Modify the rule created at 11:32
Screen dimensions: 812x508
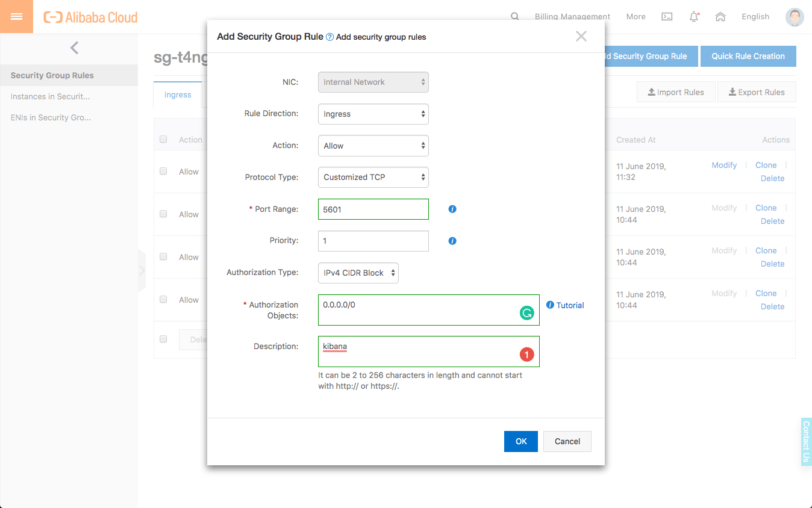(724, 165)
